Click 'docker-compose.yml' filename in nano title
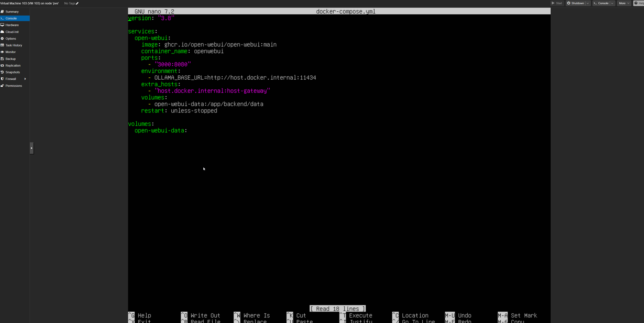This screenshot has width=644, height=323. 346,12
